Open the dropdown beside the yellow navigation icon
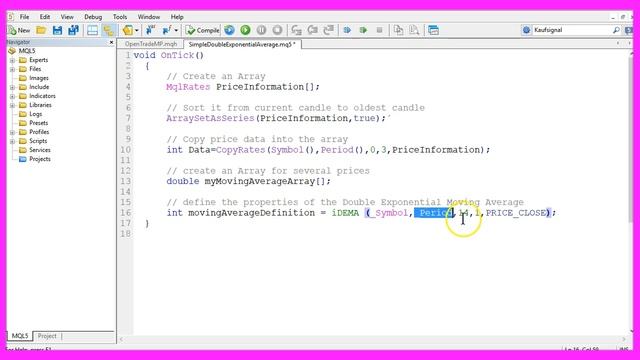This screenshot has height=360, width=640. [x=137, y=30]
